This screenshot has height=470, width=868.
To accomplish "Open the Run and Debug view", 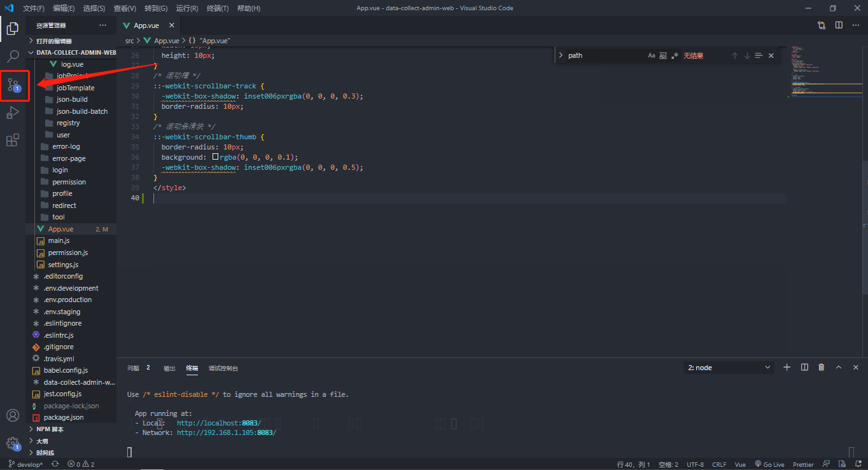I will pos(13,113).
